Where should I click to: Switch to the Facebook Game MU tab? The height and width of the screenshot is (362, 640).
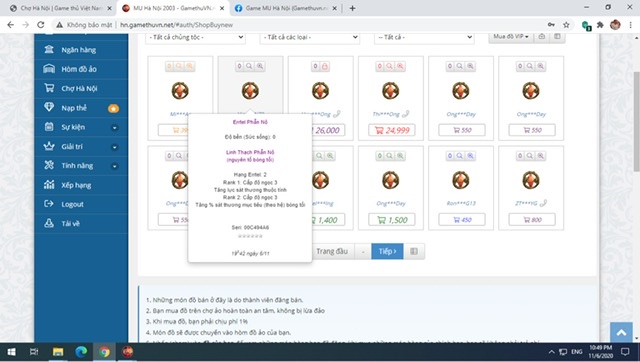286,8
